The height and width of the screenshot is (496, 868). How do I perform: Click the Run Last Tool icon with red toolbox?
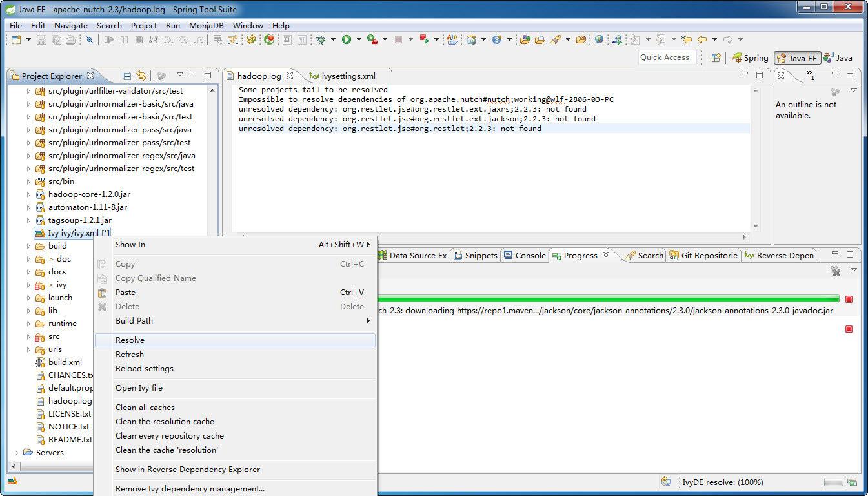[372, 39]
